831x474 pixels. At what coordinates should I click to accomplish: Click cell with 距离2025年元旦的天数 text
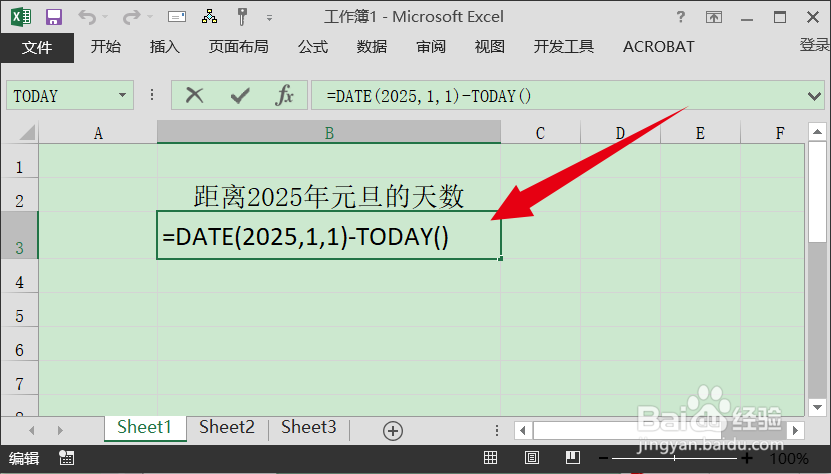tap(329, 195)
